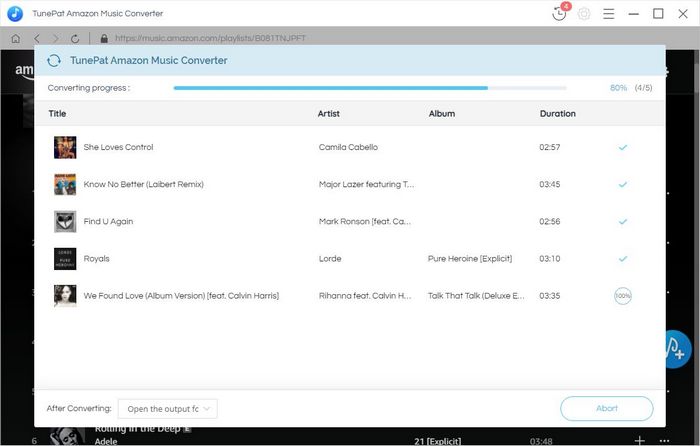Click the checkmark for She Loves Control
The height and width of the screenshot is (446, 700).
(623, 147)
